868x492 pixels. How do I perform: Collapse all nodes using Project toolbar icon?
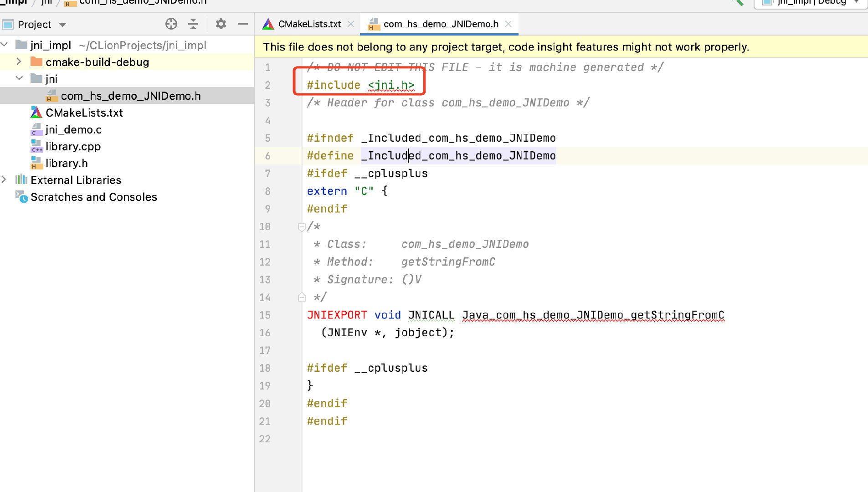[193, 24]
